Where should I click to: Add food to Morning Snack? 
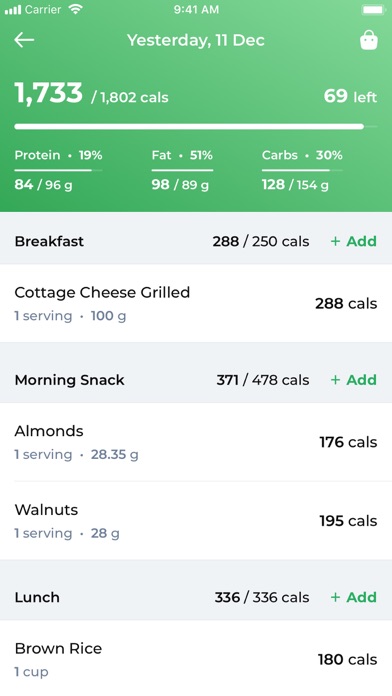353,380
